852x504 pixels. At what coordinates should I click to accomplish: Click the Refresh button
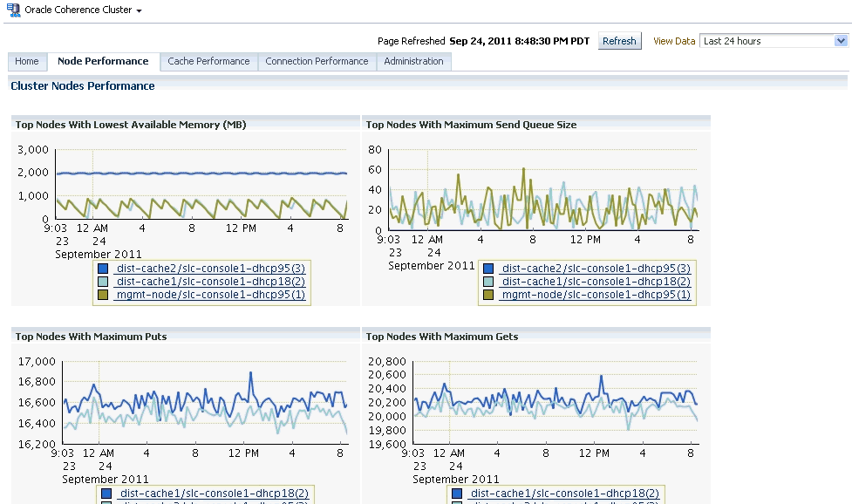coord(619,41)
